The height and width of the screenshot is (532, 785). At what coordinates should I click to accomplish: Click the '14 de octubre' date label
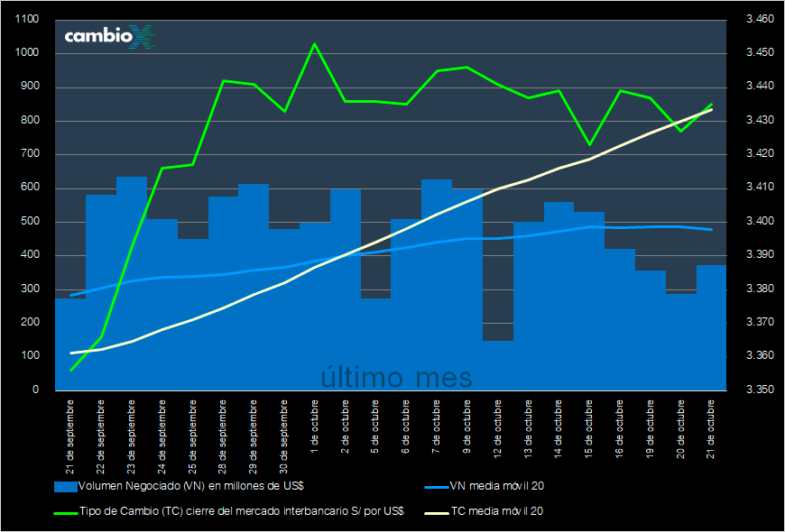coord(559,429)
